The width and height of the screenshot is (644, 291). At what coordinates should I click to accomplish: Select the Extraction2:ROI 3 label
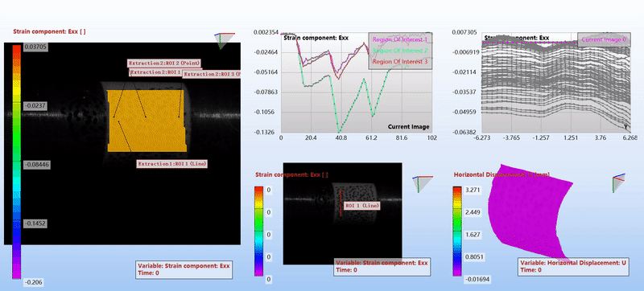pos(212,74)
